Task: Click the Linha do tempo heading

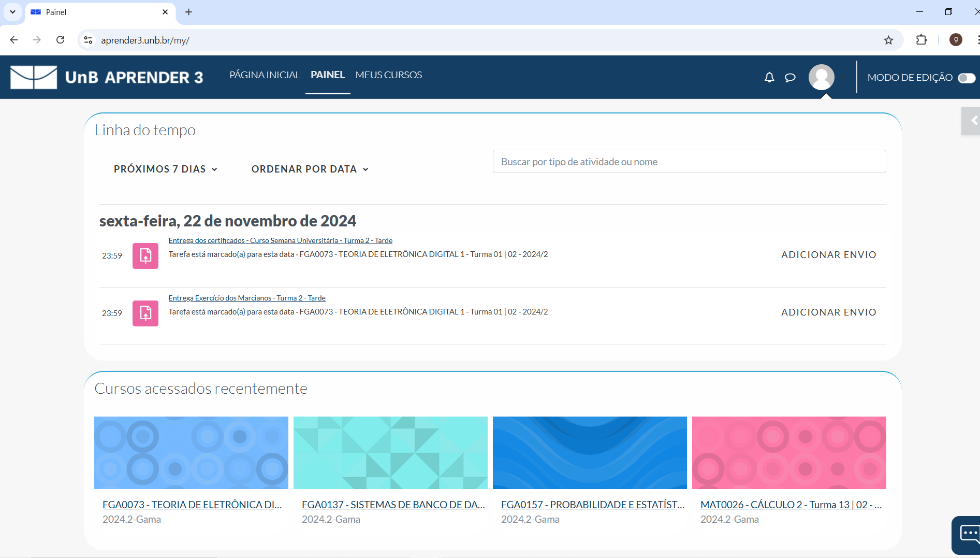Action: (x=145, y=130)
